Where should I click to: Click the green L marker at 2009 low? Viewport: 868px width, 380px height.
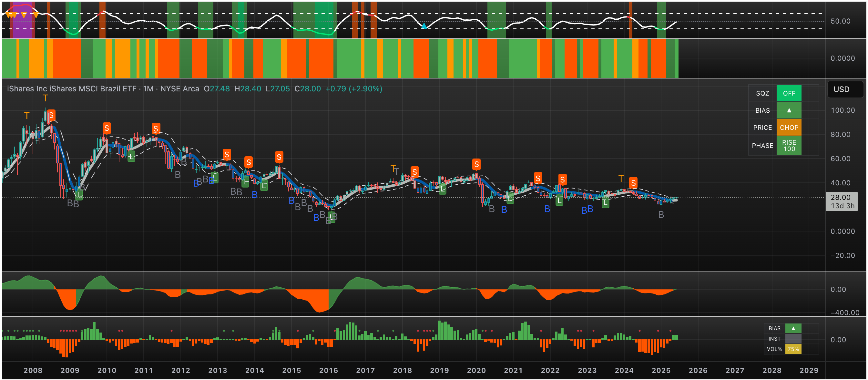pyautogui.click(x=79, y=195)
